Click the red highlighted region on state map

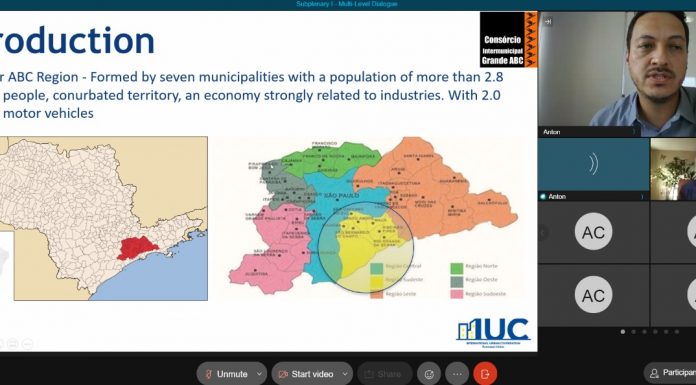pos(138,248)
